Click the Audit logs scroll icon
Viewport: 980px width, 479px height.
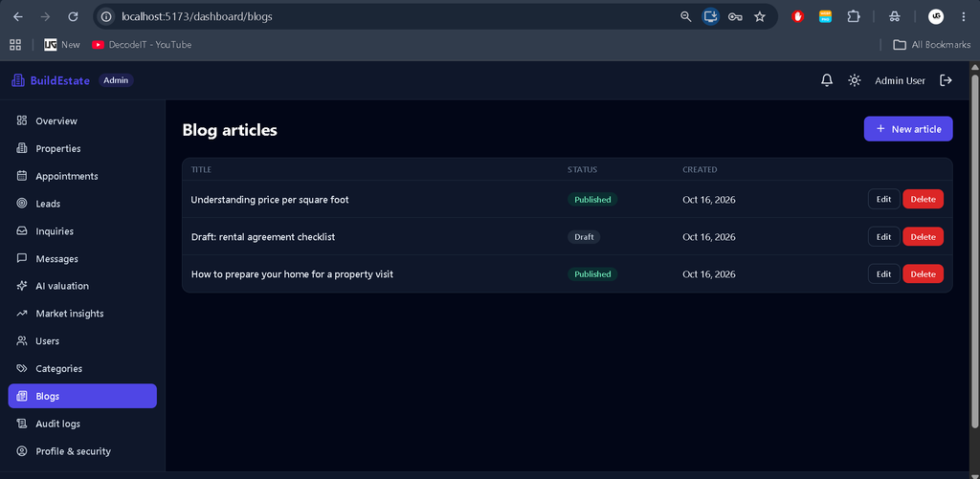pos(22,424)
